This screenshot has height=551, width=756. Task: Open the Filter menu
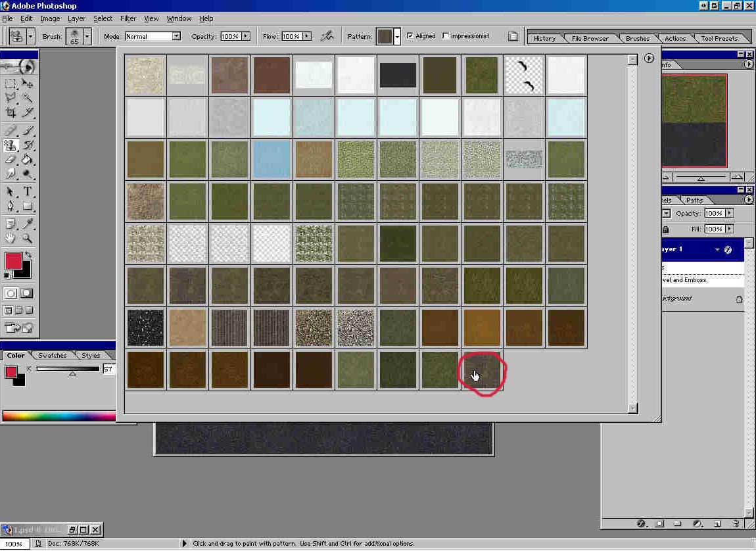(x=128, y=18)
